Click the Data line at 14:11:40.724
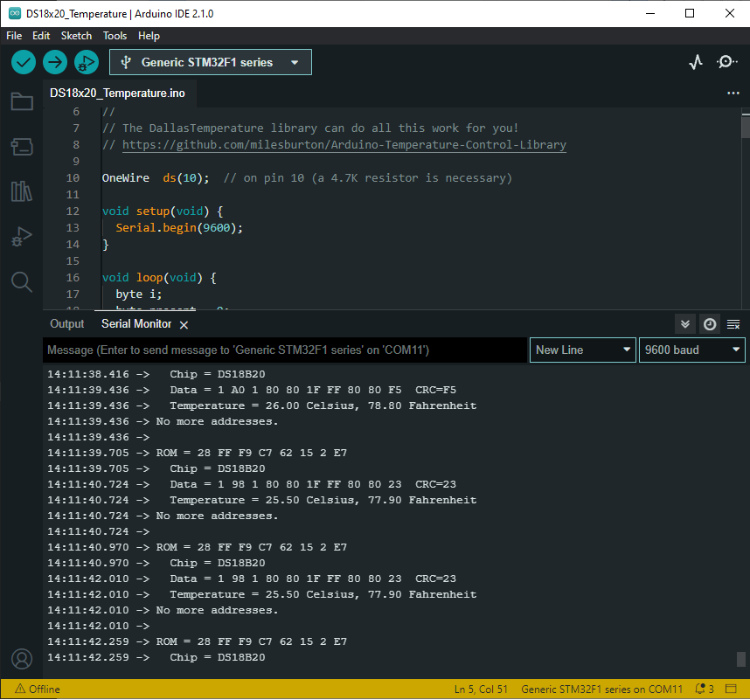750x700 pixels. pyautogui.click(x=252, y=484)
